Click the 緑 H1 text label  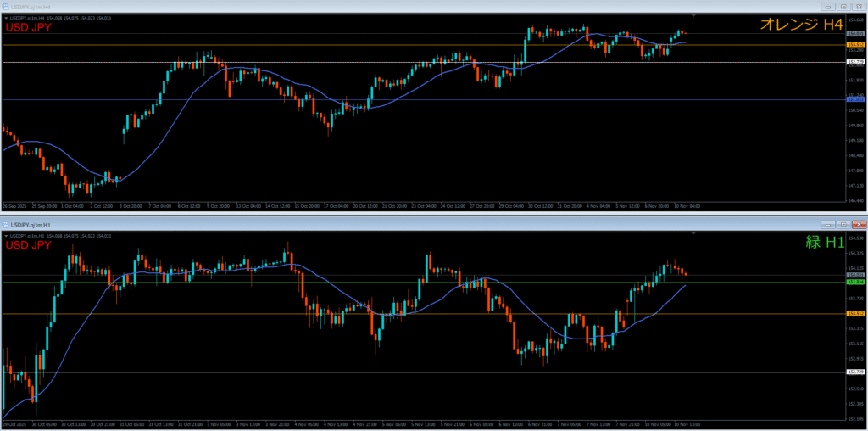(x=824, y=243)
